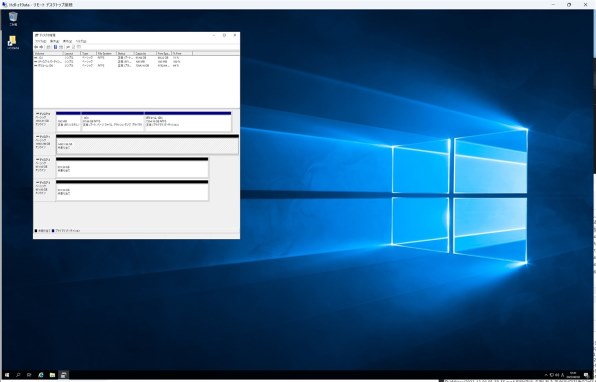Maximize the Disk Management window
This screenshot has width=596, height=382.
[x=224, y=35]
